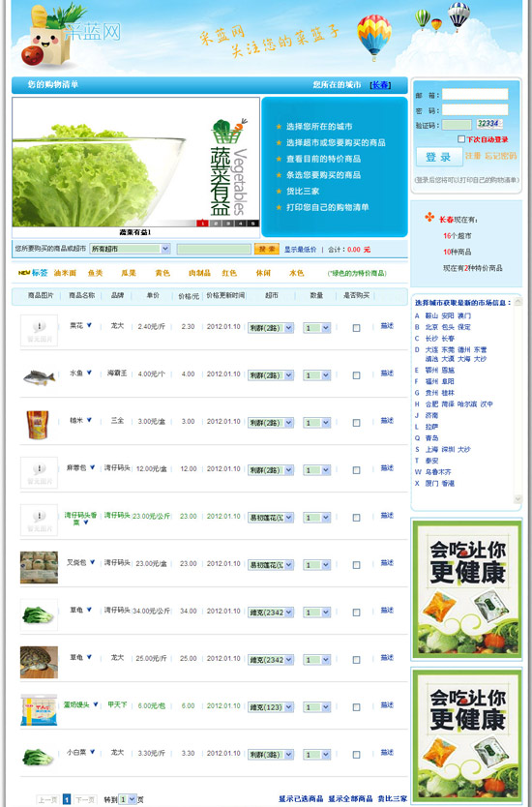Click the blue arrow next to 蛋奶馒头

95,704
